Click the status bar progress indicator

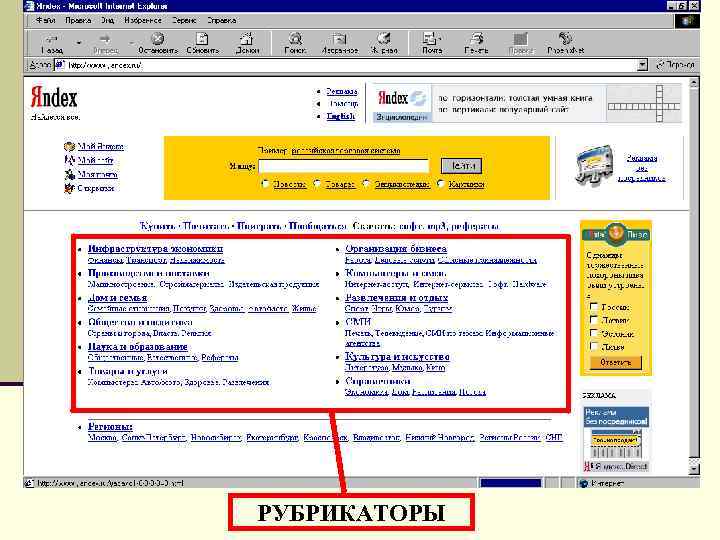[510, 483]
